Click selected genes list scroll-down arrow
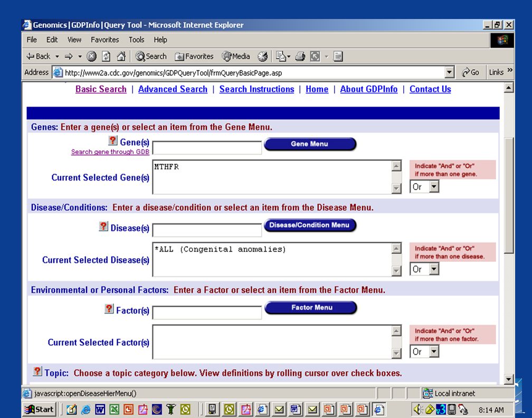Screen dimensions: 532x418 tap(396, 188)
